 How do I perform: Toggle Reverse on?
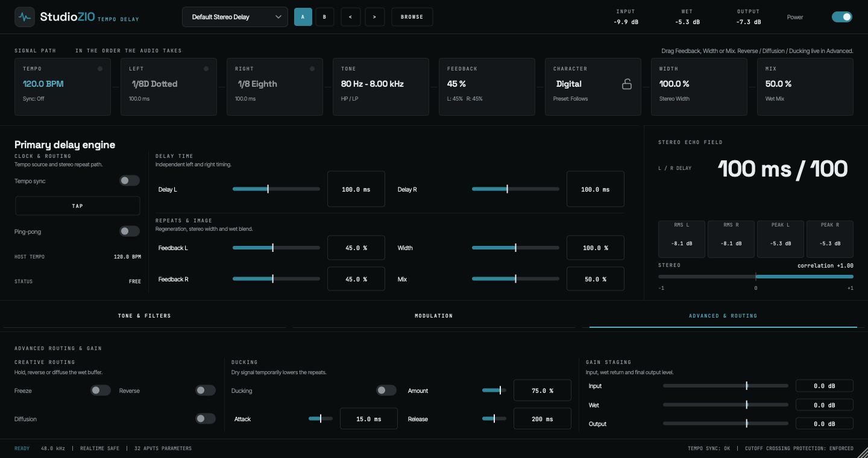click(206, 391)
